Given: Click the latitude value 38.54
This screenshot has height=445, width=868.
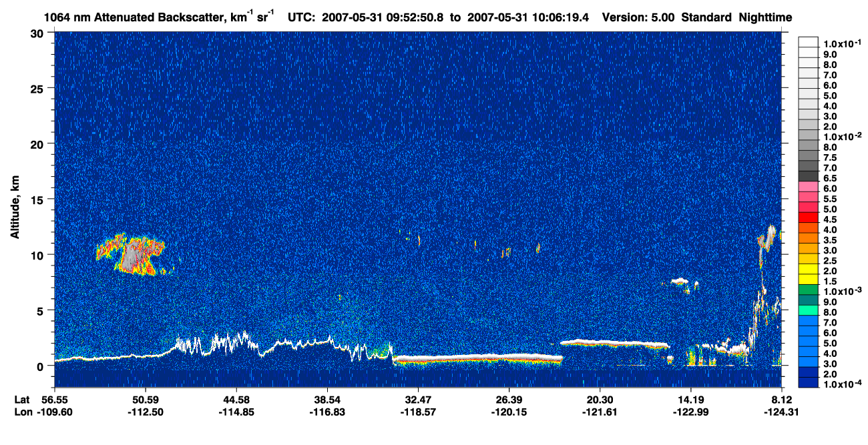Looking at the screenshot, I should (327, 400).
